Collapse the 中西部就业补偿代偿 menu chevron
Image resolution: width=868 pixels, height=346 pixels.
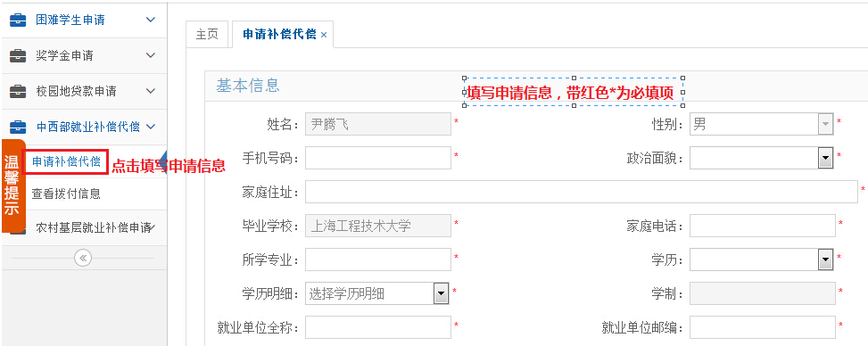[151, 127]
